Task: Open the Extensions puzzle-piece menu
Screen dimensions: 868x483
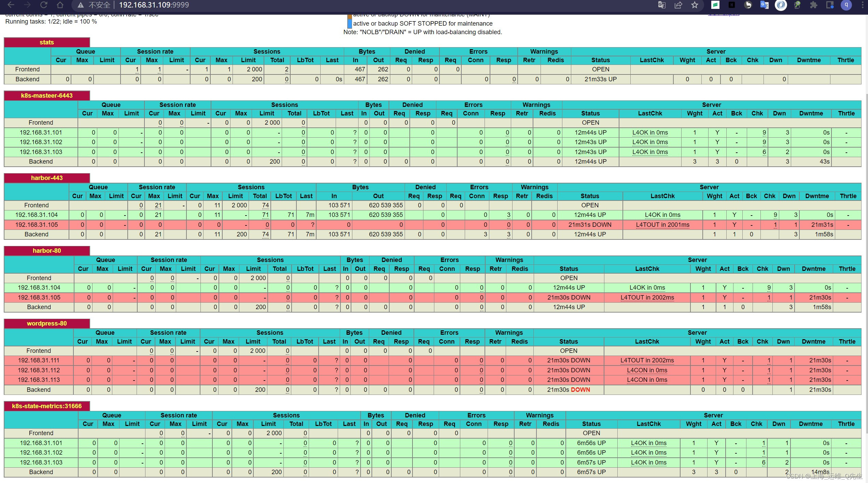Action: tap(814, 5)
